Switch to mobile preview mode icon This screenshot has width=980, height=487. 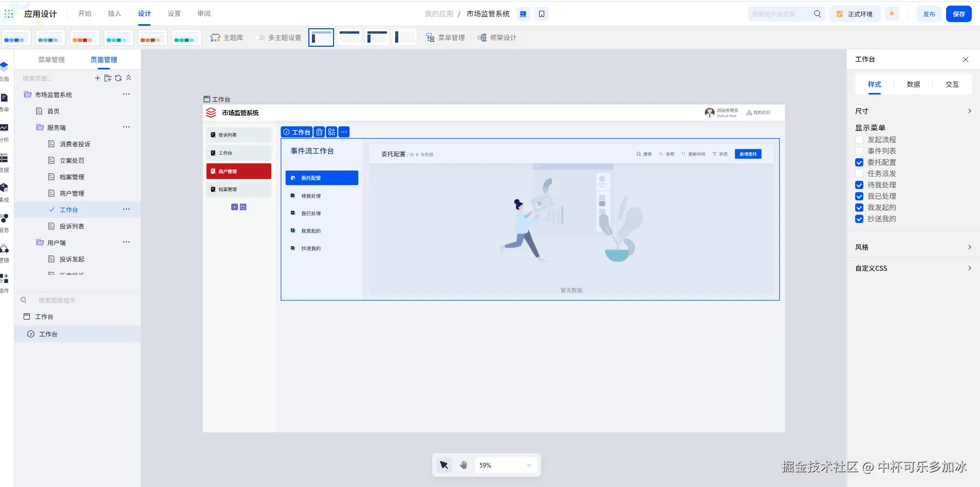pyautogui.click(x=542, y=14)
